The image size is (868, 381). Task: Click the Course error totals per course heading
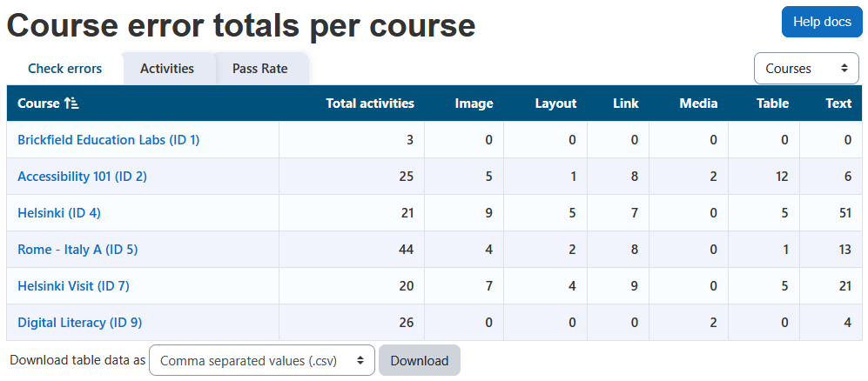[241, 25]
